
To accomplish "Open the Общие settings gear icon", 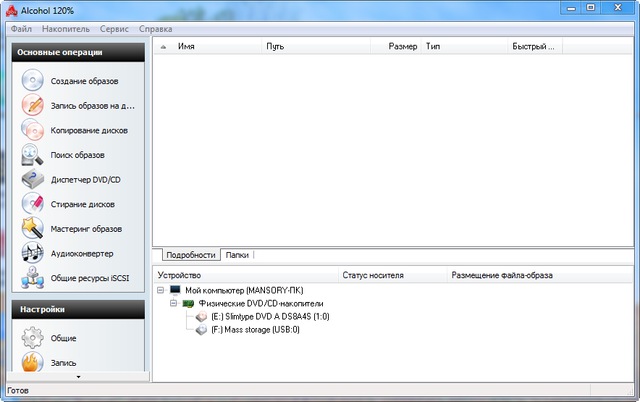I will [33, 338].
